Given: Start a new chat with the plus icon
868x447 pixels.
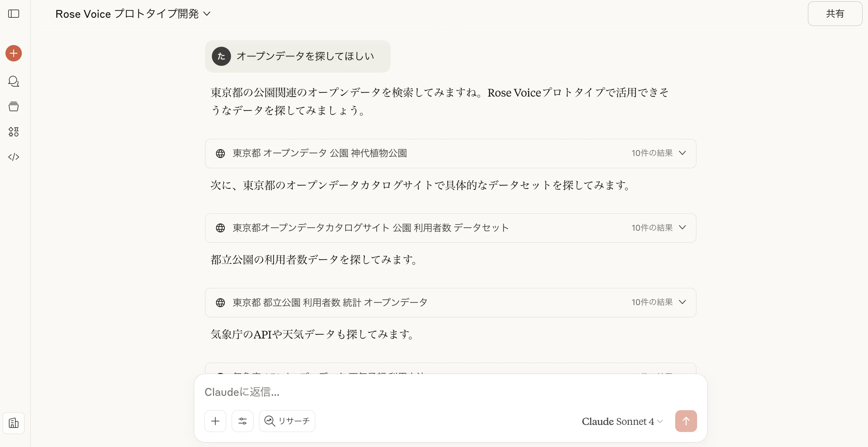Looking at the screenshot, I should coord(13,53).
